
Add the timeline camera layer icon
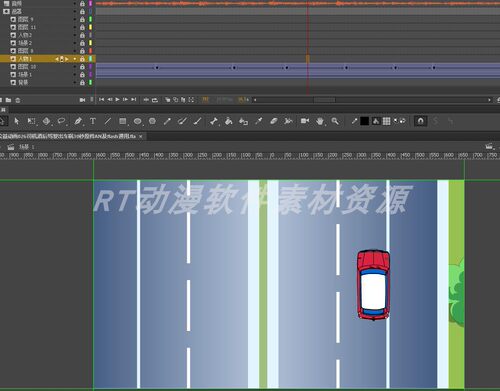(82, 100)
